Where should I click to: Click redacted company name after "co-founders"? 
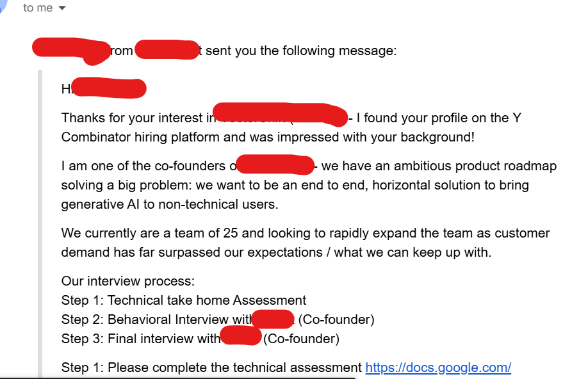coord(275,165)
